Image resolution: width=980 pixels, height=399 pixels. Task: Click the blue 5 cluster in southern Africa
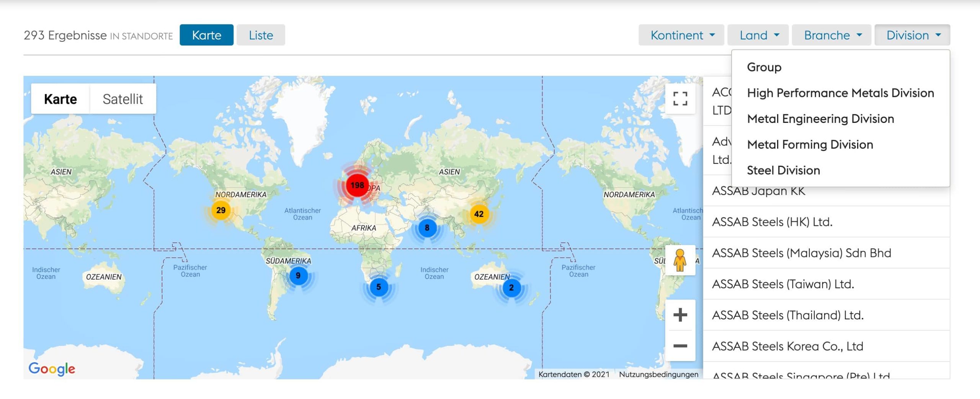pos(378,287)
